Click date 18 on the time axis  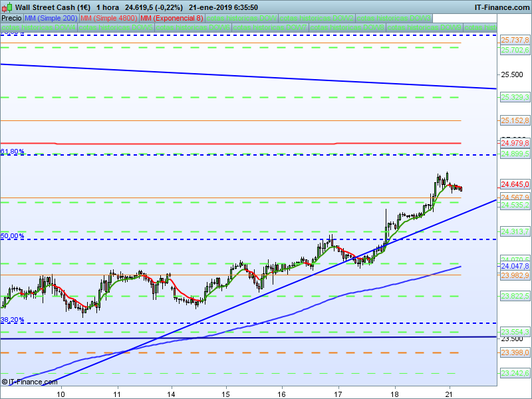point(394,394)
